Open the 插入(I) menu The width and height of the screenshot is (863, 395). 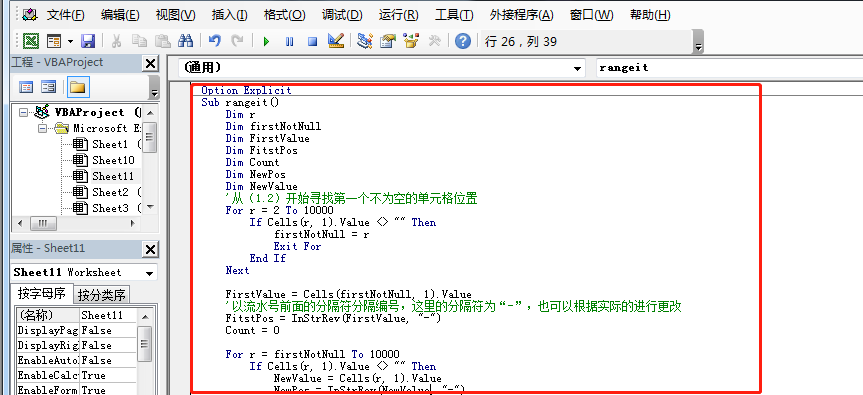(230, 15)
